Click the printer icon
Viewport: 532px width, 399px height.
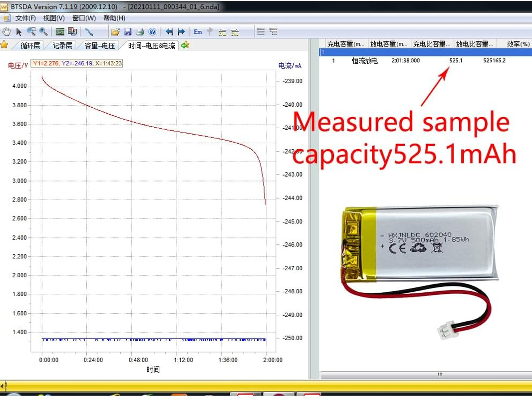coord(140,31)
